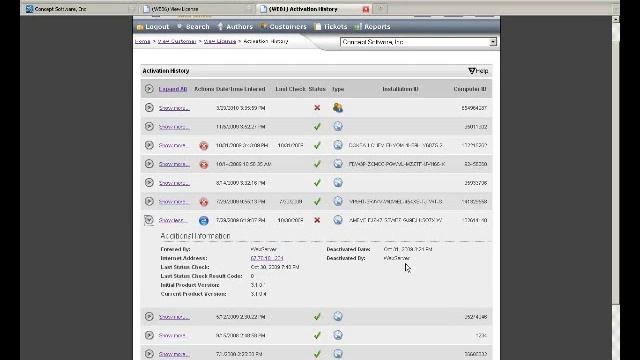The width and height of the screenshot is (640, 360).
Task: Click Show more in the 3/23/2010 row
Action: 174,108
